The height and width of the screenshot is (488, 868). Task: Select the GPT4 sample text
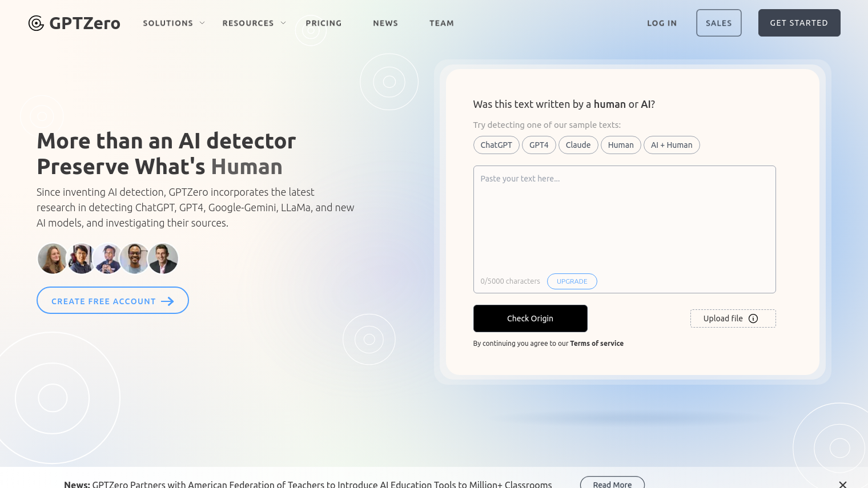click(x=539, y=145)
